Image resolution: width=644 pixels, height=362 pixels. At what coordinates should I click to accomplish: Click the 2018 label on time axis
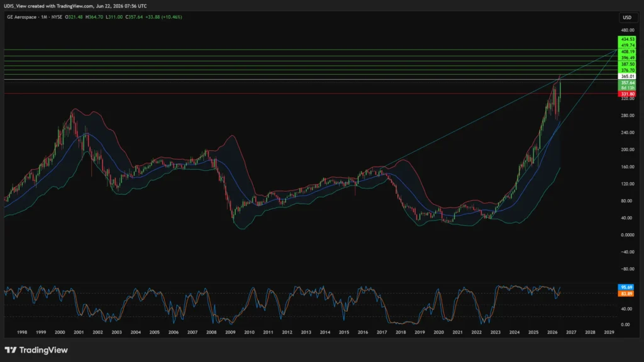click(x=401, y=332)
